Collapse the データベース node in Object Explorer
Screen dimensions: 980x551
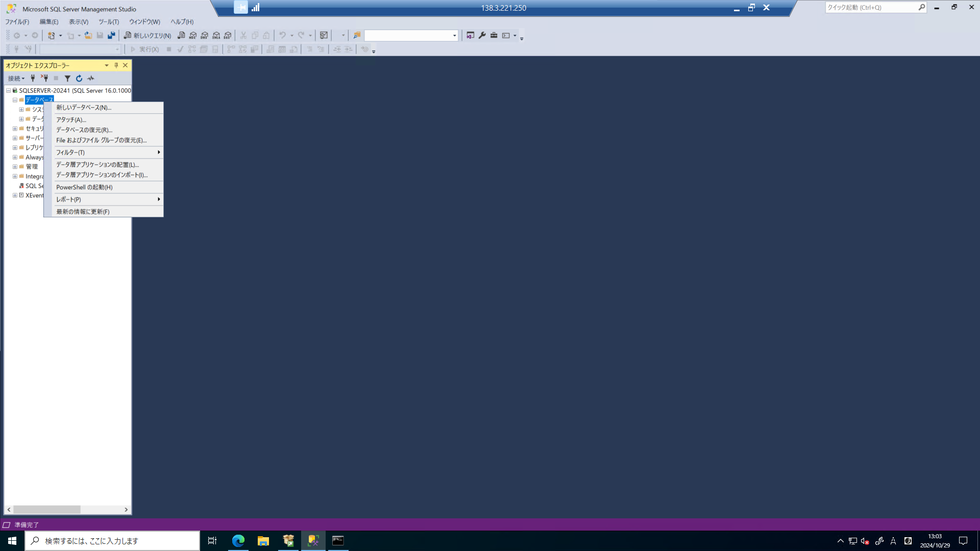pyautogui.click(x=14, y=100)
